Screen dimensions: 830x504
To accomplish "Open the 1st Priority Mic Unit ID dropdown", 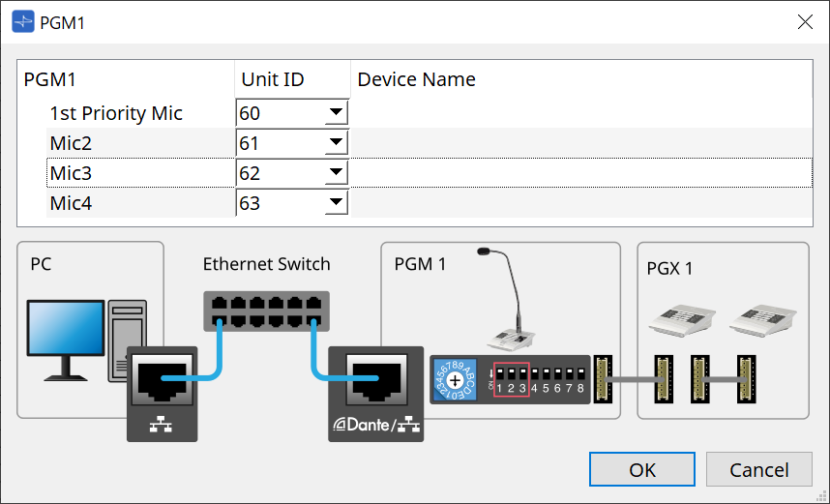I will click(x=336, y=113).
